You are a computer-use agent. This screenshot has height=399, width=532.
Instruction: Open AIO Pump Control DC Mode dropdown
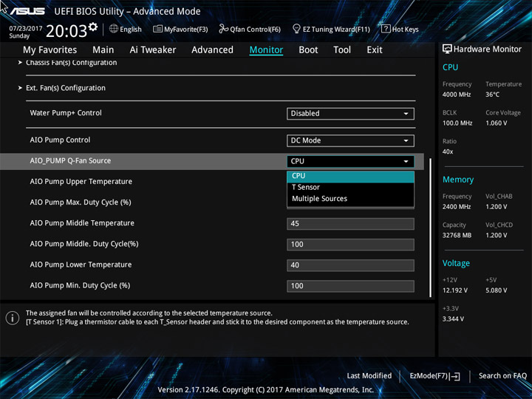(x=350, y=140)
